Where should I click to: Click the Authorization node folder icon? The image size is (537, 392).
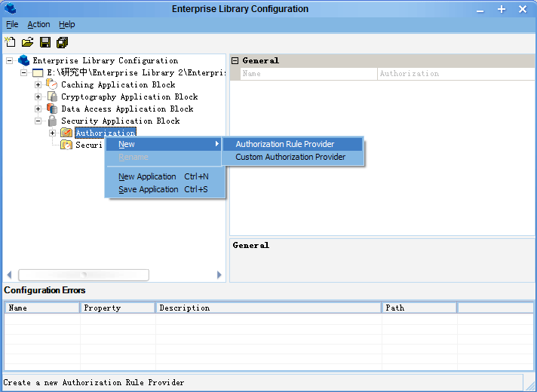click(x=66, y=133)
